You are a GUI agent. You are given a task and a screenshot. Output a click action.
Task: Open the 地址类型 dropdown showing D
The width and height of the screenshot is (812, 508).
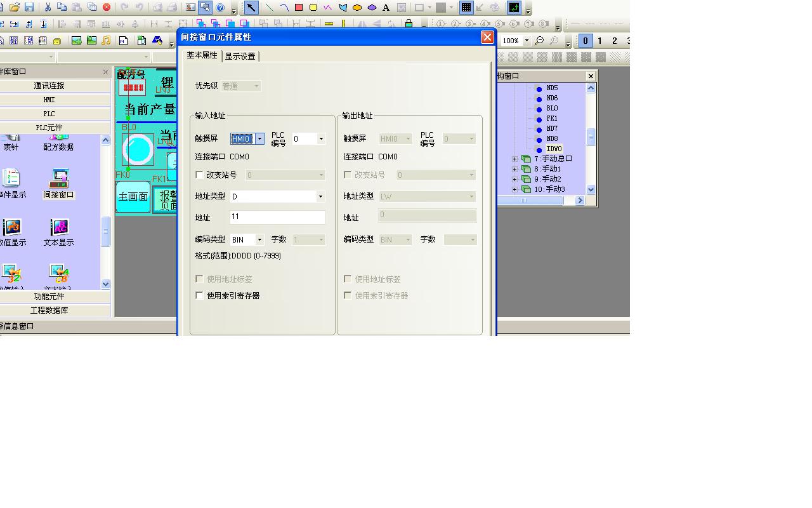[320, 197]
